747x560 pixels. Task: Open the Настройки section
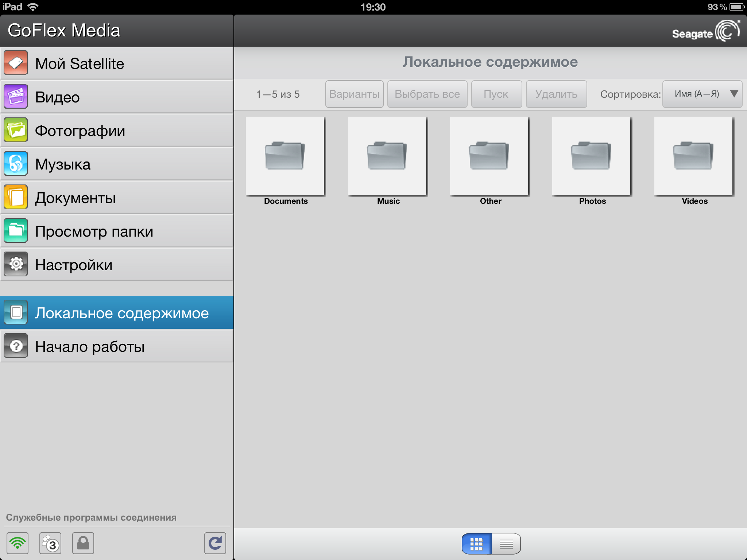pyautogui.click(x=115, y=264)
